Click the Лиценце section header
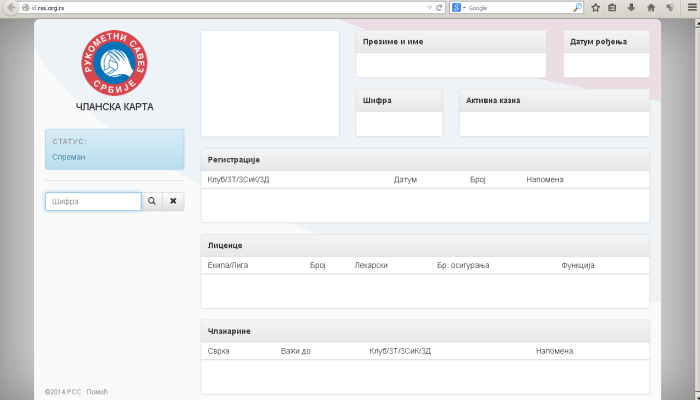The height and width of the screenshot is (400, 700). pyautogui.click(x=225, y=245)
